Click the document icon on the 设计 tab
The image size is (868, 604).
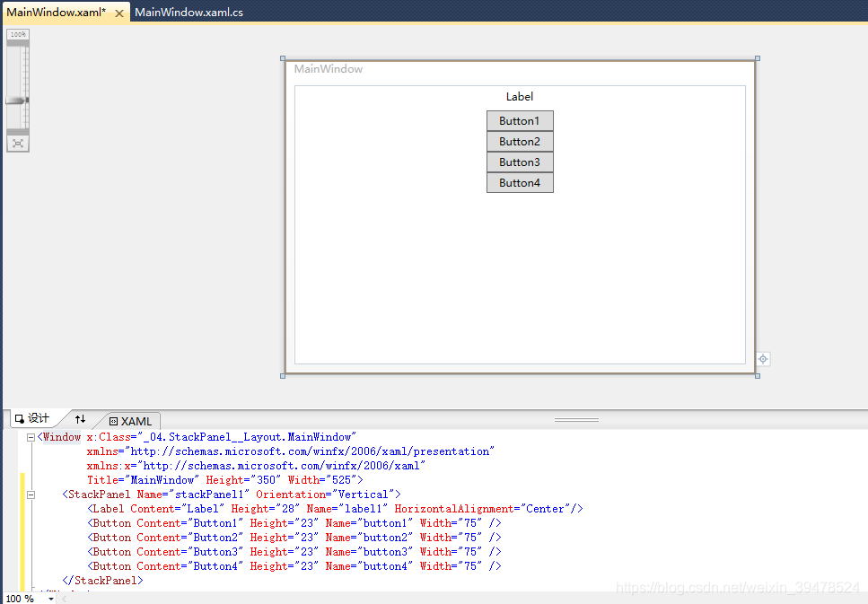click(x=18, y=418)
